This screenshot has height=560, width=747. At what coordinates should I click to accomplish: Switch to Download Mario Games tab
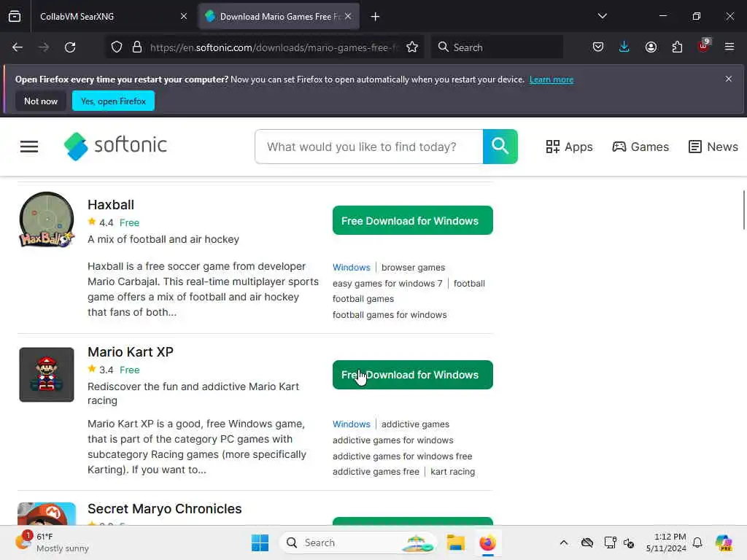click(x=279, y=17)
